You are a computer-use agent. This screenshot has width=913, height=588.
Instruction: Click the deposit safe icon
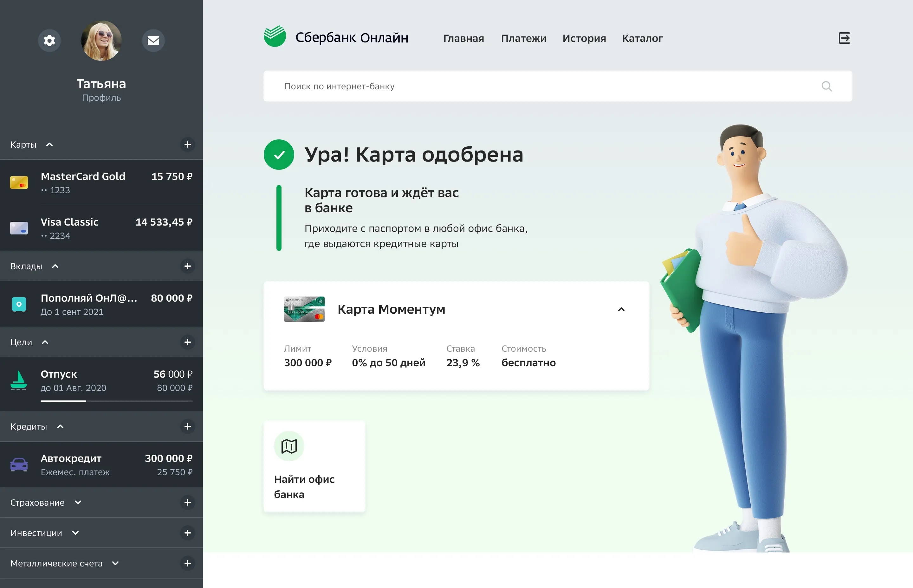tap(19, 304)
